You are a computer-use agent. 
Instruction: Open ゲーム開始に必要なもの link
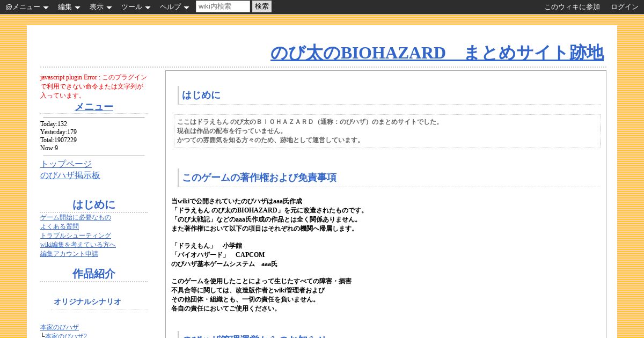76,217
